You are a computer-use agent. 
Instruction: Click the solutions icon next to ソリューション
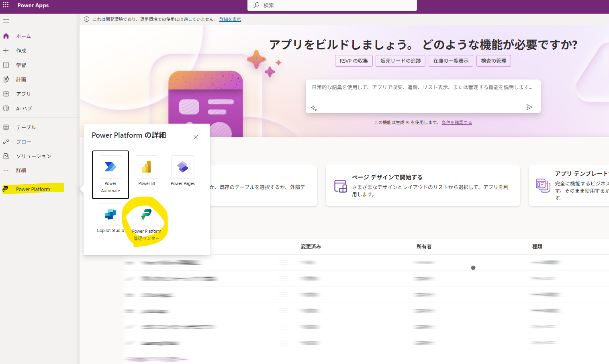coord(6,156)
